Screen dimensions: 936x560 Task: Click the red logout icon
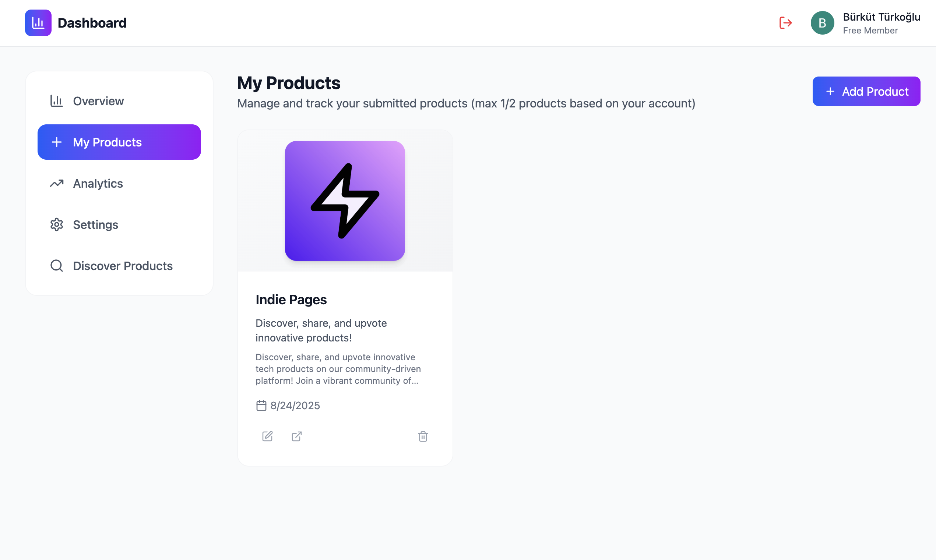click(x=785, y=23)
